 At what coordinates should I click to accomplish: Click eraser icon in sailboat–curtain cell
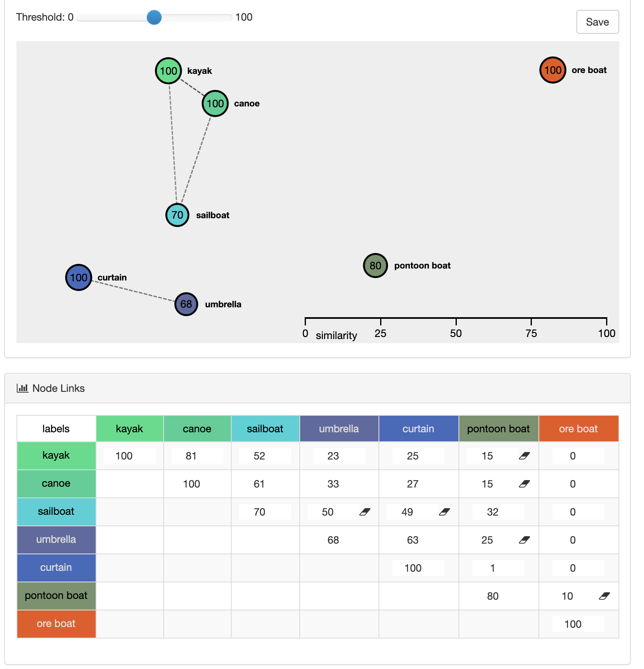444,512
